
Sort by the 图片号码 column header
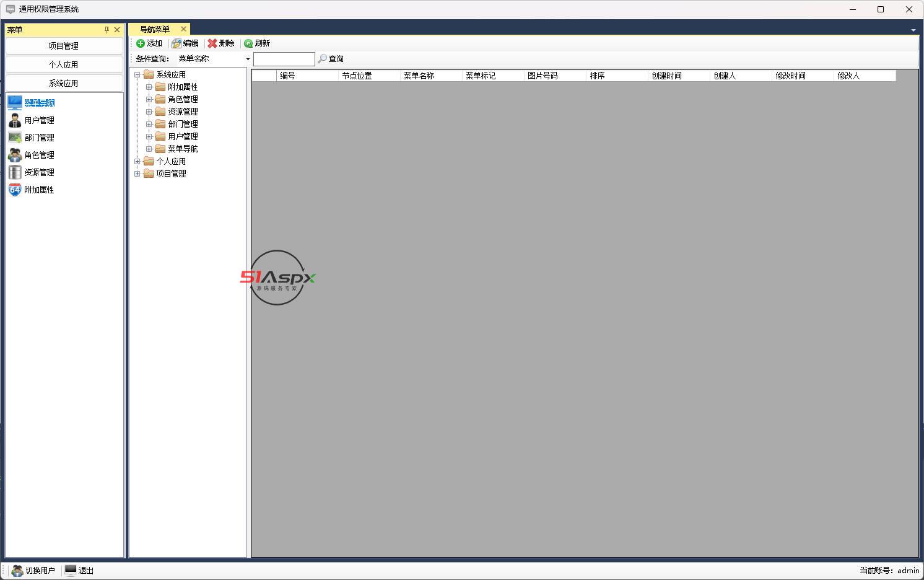(x=555, y=76)
